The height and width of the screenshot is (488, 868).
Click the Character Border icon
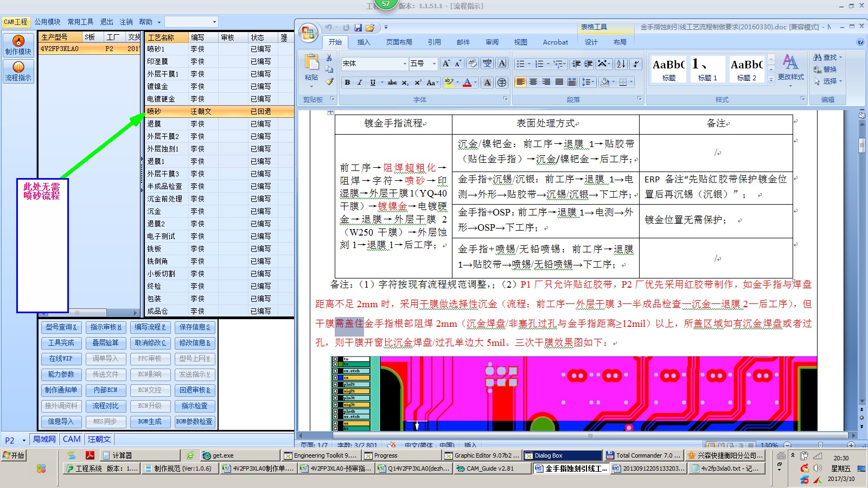(502, 64)
